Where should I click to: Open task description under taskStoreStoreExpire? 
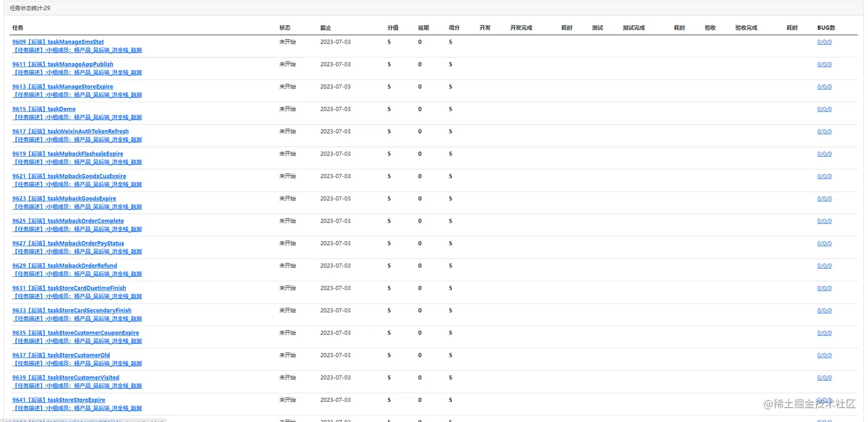[x=77, y=408]
